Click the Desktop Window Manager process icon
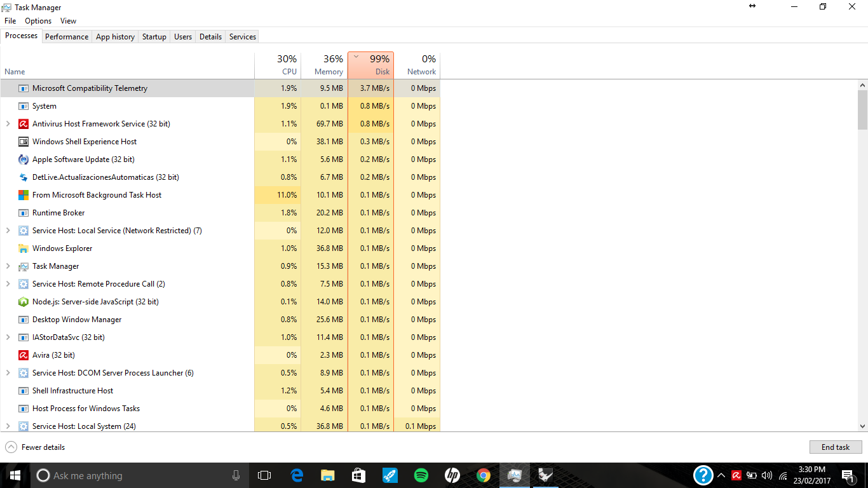 [x=24, y=320]
